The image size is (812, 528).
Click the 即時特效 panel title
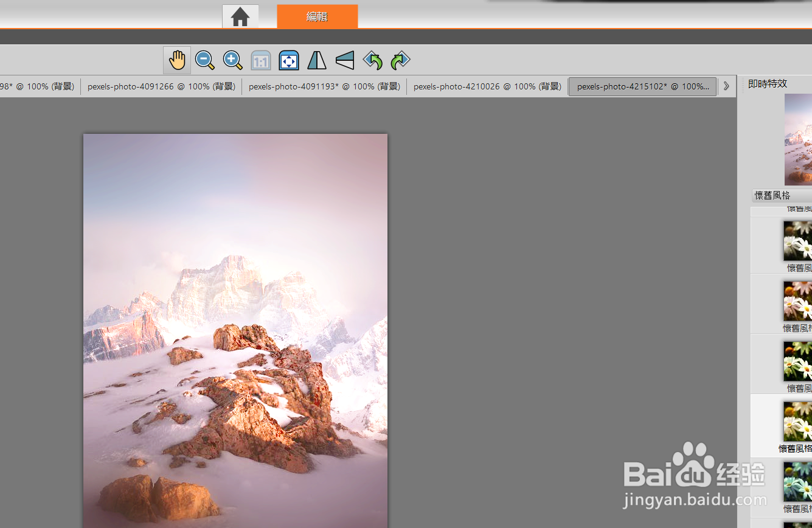(768, 83)
